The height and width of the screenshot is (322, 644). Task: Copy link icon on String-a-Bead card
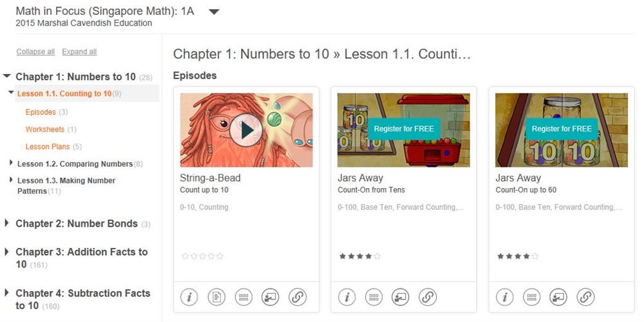(x=298, y=297)
